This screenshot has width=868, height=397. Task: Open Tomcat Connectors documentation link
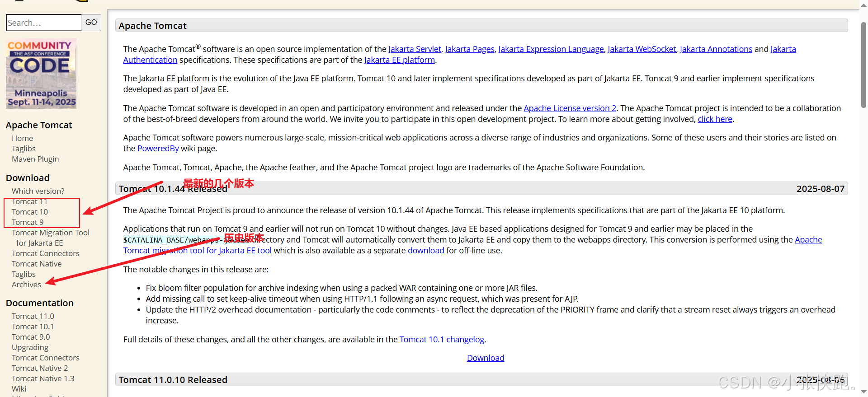[x=46, y=358]
